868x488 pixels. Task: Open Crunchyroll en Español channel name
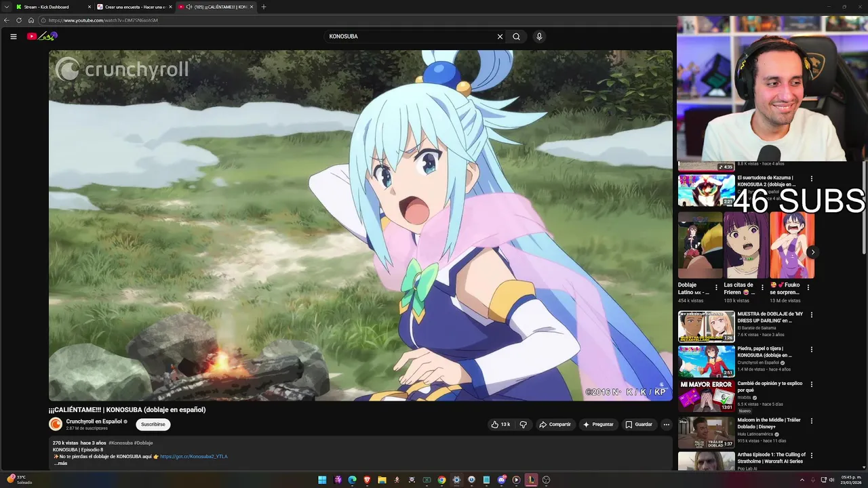pyautogui.click(x=94, y=422)
